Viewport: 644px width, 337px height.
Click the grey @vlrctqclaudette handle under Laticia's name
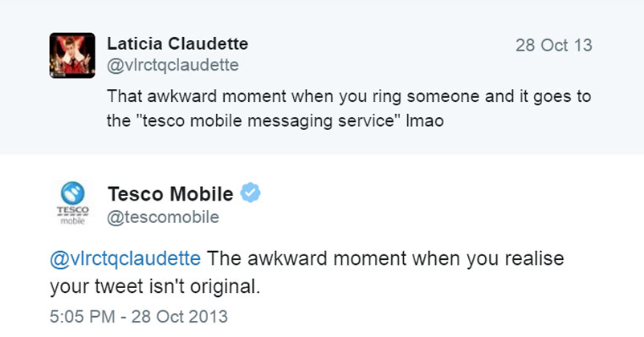[x=173, y=65]
